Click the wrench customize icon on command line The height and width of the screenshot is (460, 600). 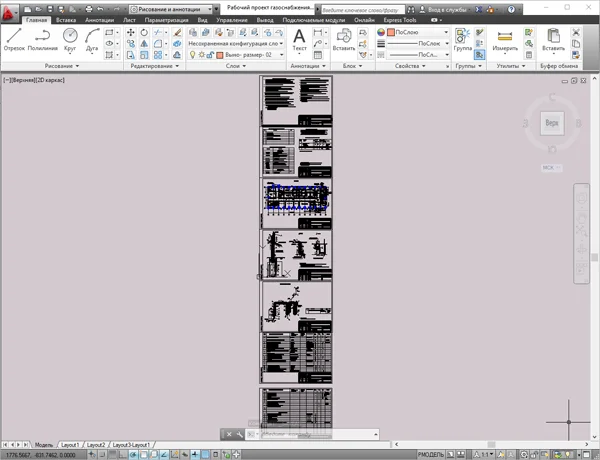pyautogui.click(x=239, y=434)
